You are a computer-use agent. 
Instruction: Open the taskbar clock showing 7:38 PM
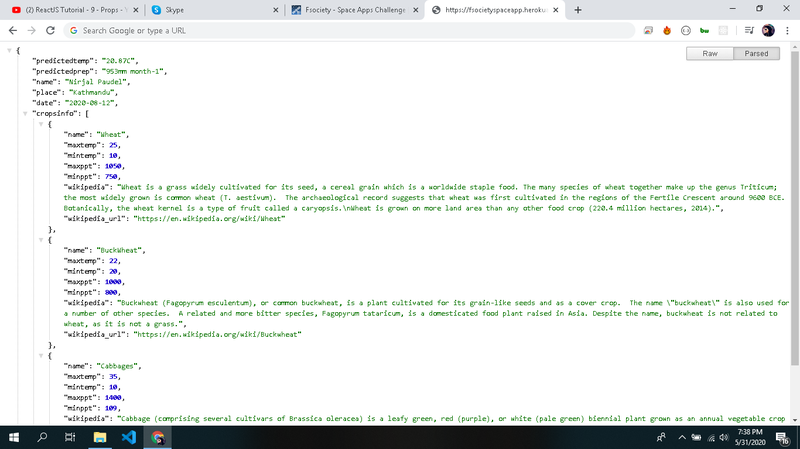[750, 437]
